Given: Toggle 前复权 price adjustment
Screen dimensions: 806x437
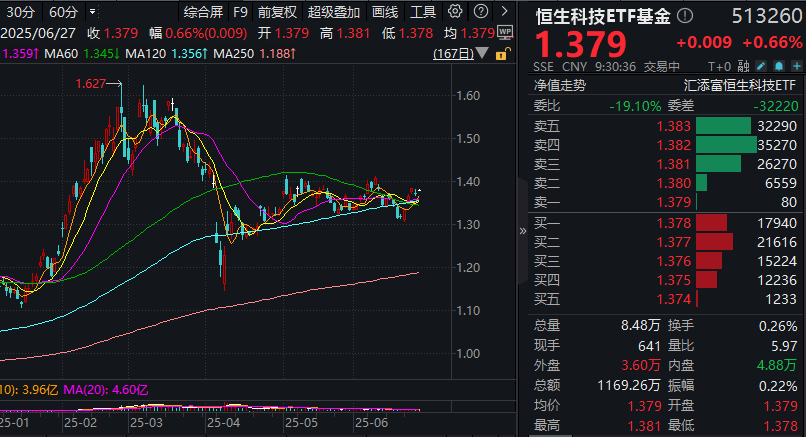Looking at the screenshot, I should click(x=277, y=12).
